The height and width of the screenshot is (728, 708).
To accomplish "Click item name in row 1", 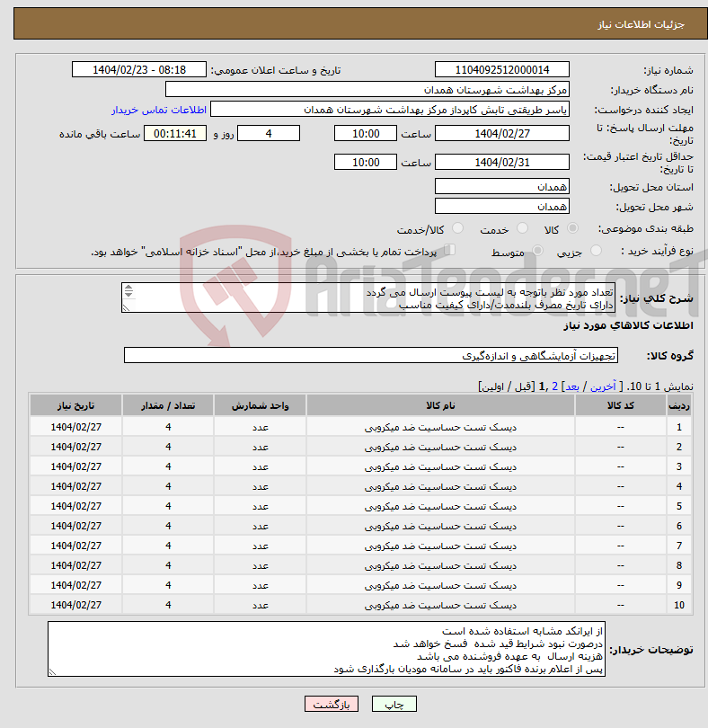I will [440, 427].
